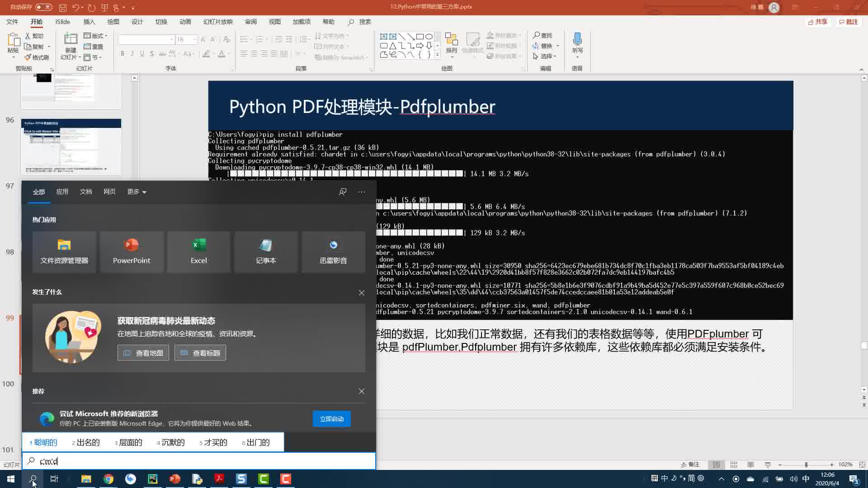The width and height of the screenshot is (868, 488).
Task: Click the 排列 arrange icon
Action: pyautogui.click(x=451, y=40)
